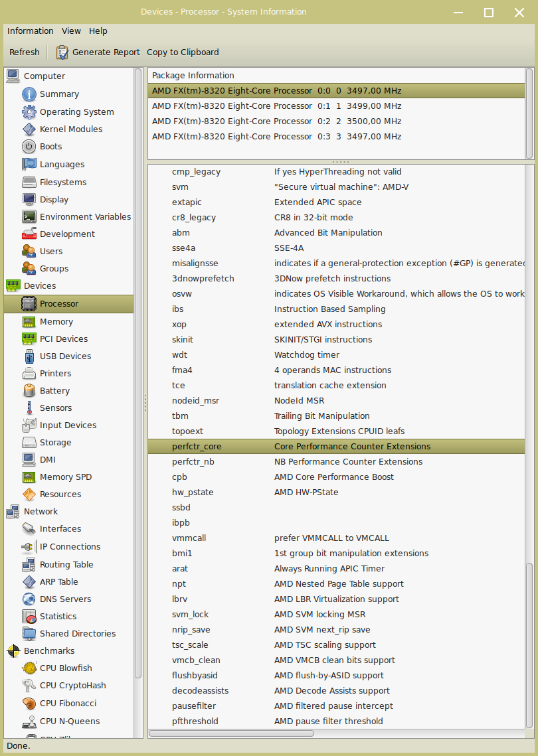Select the pfthreshold flag row
The height and width of the screenshot is (756, 538).
point(336,721)
